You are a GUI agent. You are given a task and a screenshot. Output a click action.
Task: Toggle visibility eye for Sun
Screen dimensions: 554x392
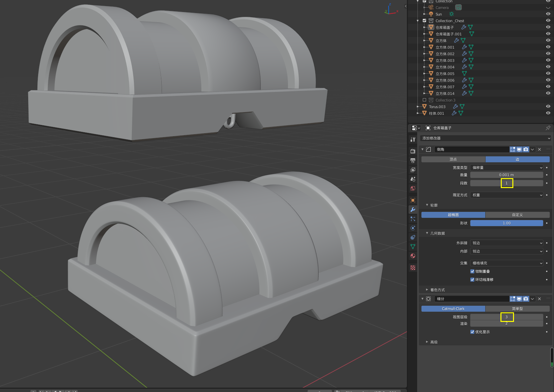[548, 14]
